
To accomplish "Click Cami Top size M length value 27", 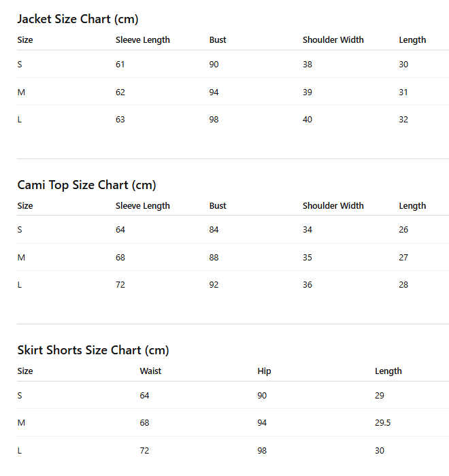I will (403, 258).
